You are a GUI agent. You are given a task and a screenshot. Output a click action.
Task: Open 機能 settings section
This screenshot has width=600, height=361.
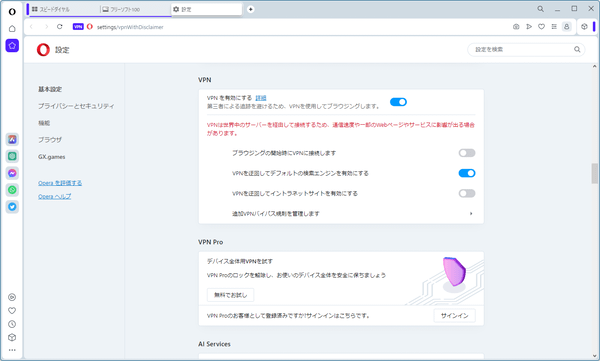44,123
